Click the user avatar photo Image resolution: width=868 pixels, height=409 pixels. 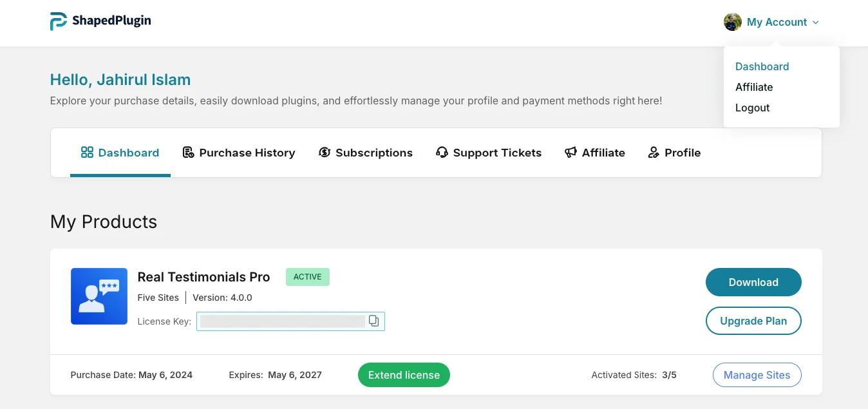point(733,22)
